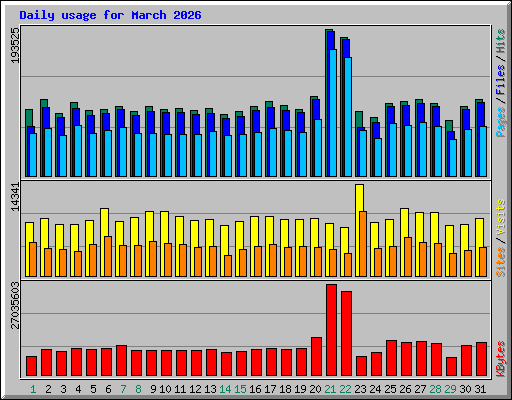Image resolution: width=512 pixels, height=400 pixels.
Task: Click day label 20 on the x-axis
Action: pyautogui.click(x=315, y=389)
